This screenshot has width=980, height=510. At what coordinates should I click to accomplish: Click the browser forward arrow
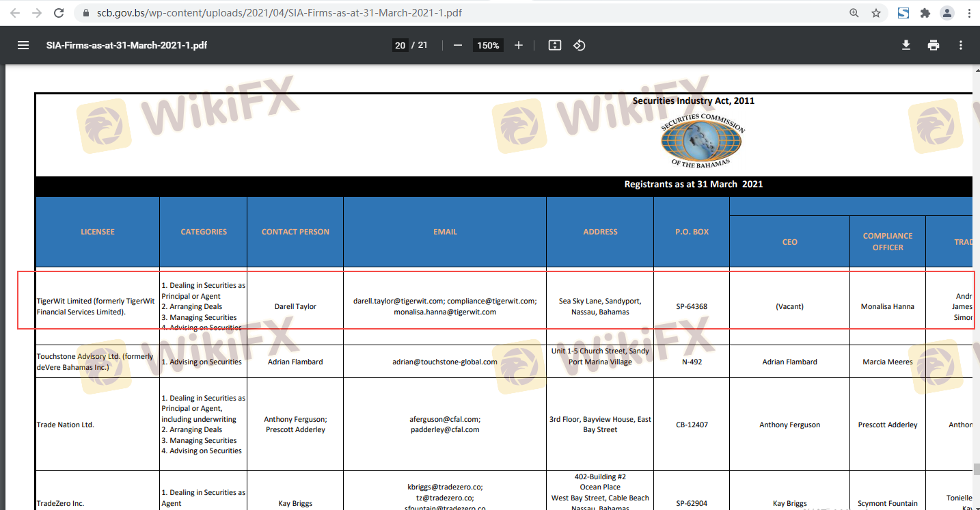click(x=37, y=13)
